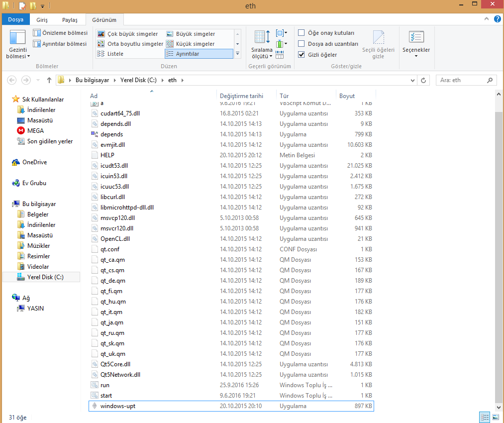This screenshot has height=423, width=504.
Task: Open MEGA in the favorites sidebar
Action: pyautogui.click(x=35, y=131)
